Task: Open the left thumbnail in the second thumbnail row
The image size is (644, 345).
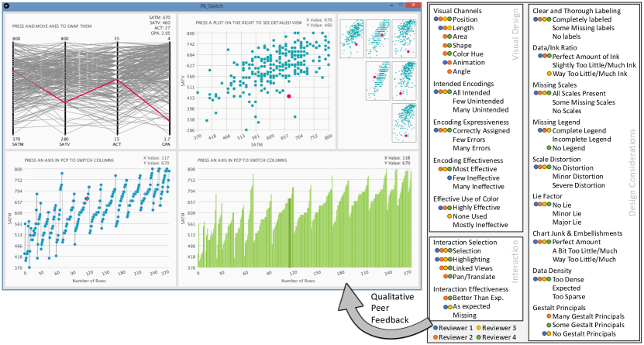Action: pyautogui.click(x=378, y=81)
